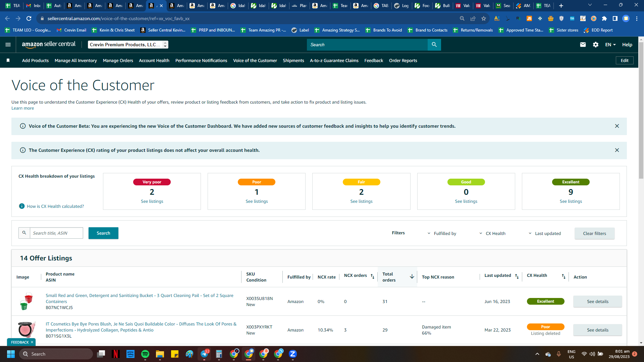Open the settings gear icon
This screenshot has width=644, height=362.
[596, 45]
